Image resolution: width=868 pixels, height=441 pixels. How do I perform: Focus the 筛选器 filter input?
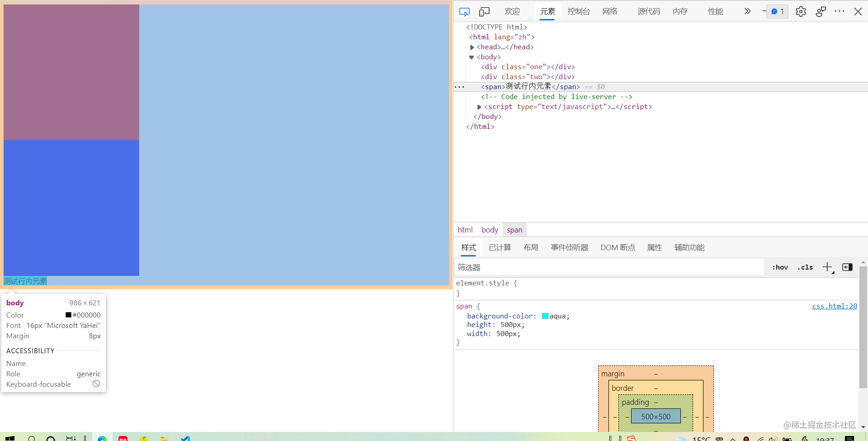point(609,267)
